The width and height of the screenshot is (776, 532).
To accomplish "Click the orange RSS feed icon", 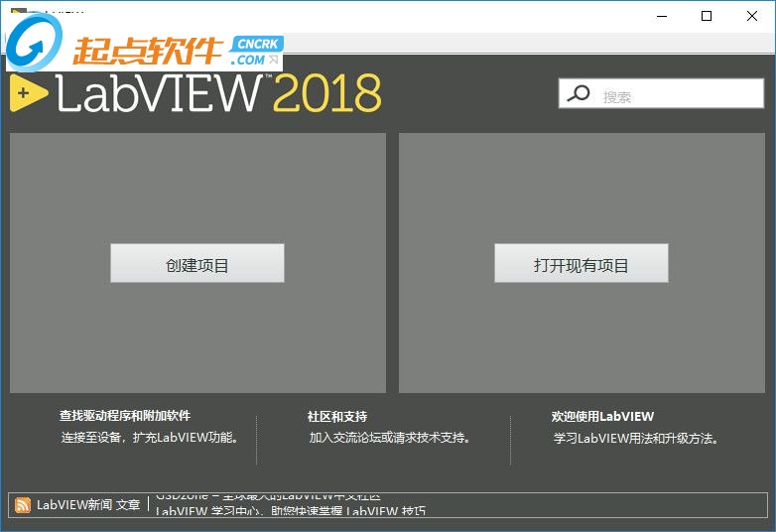I will coord(22,505).
